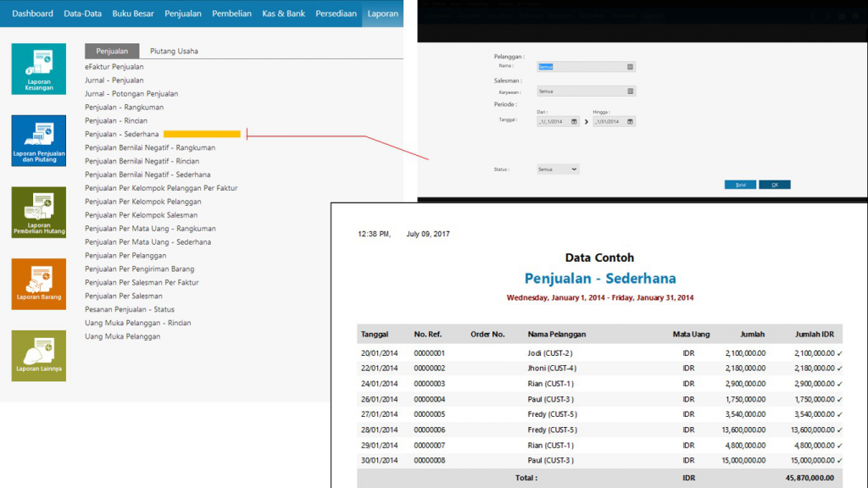
Task: Click the OK button
Action: tap(774, 185)
